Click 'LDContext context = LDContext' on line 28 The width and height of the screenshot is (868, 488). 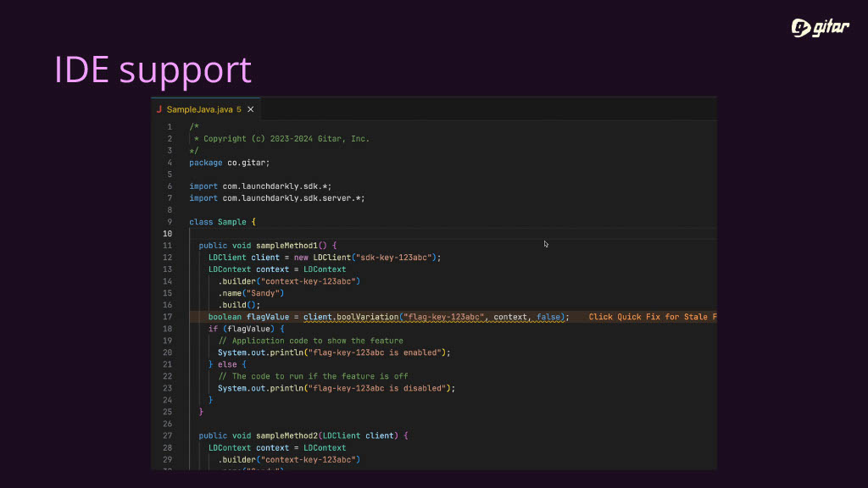(x=277, y=447)
